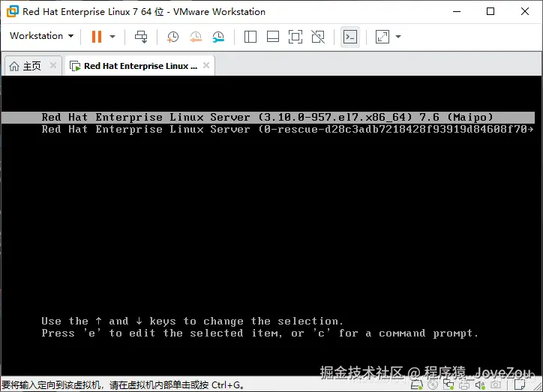The image size is (543, 392).
Task: Open the message log icon in status bar
Action: click(x=520, y=385)
